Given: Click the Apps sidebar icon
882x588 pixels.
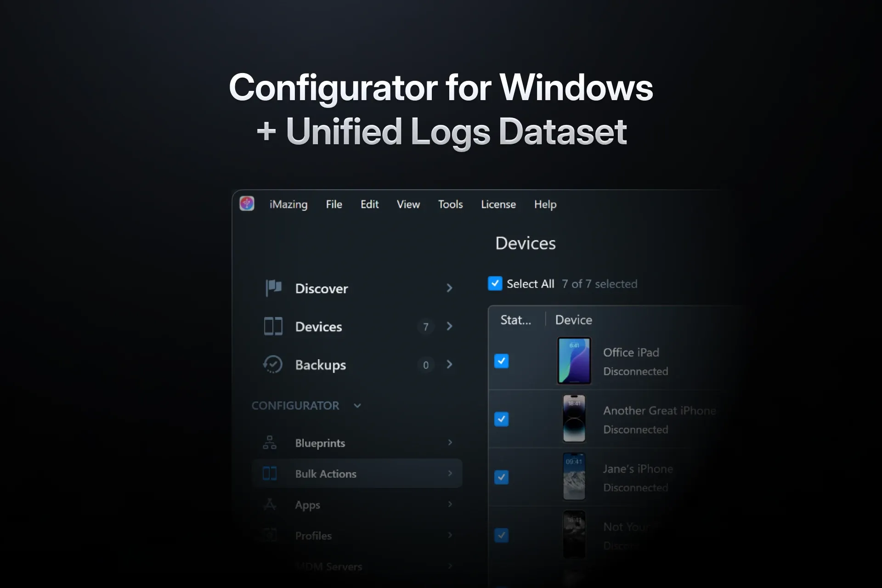Looking at the screenshot, I should click(x=270, y=504).
